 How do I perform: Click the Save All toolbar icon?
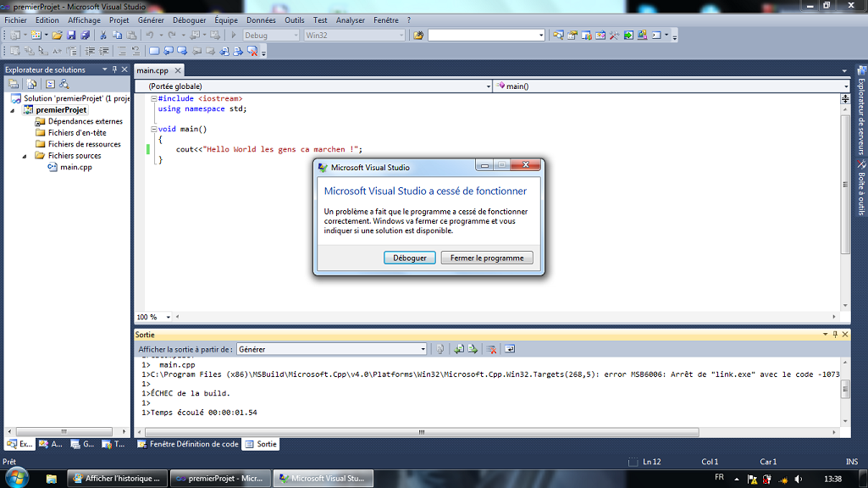point(85,35)
